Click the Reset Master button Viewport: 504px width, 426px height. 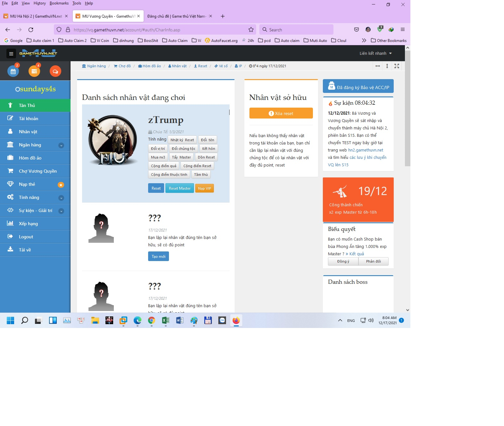point(180,188)
